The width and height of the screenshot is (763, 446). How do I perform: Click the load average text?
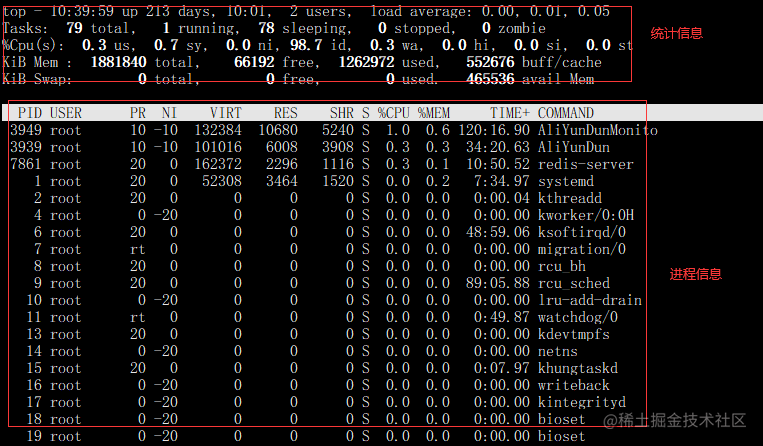tap(490, 11)
